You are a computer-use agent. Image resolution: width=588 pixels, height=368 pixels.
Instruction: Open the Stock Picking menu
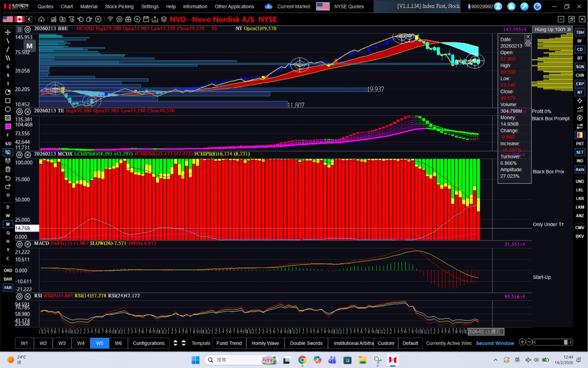pos(119,6)
